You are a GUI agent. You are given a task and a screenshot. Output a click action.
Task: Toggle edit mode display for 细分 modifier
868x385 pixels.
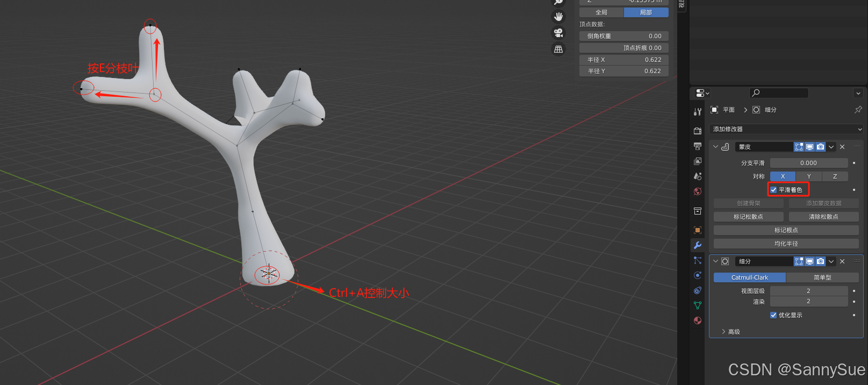pyautogui.click(x=799, y=261)
